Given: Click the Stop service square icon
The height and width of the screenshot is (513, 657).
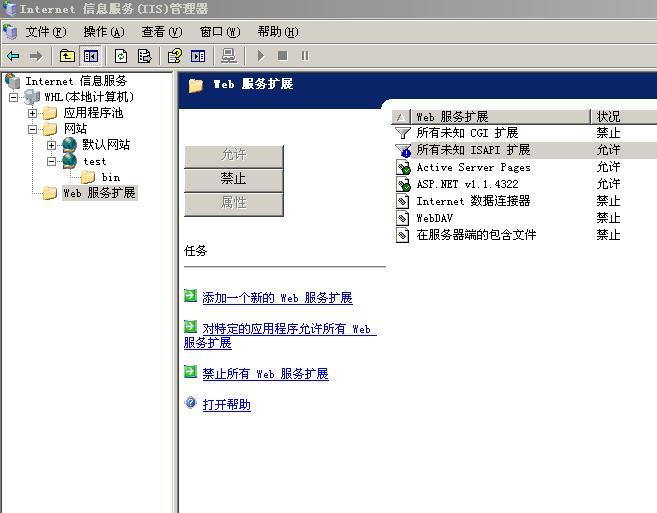Looking at the screenshot, I should coord(283,55).
